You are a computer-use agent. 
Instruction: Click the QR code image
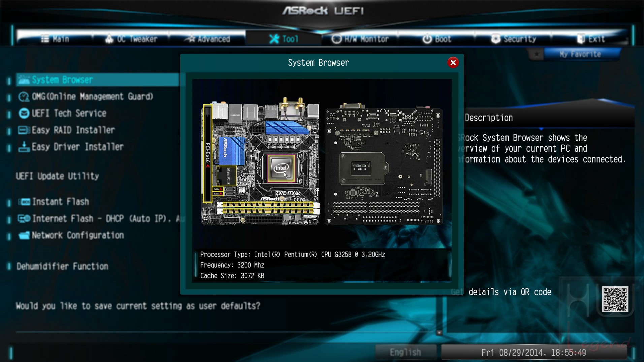tap(615, 299)
